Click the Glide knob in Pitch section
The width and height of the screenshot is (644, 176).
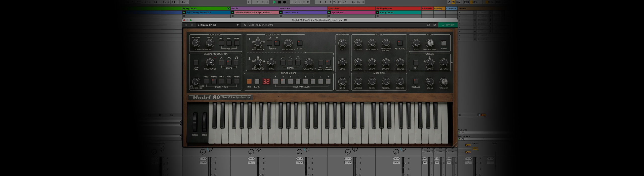416,43
